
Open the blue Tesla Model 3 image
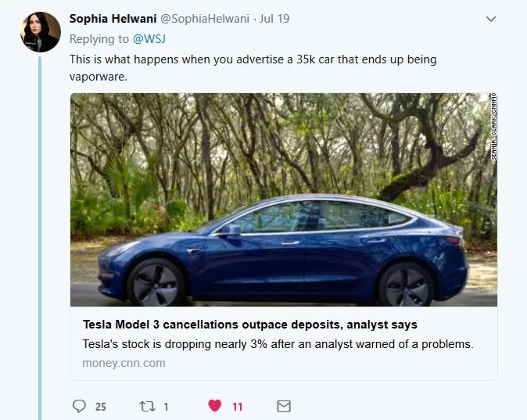tap(284, 199)
